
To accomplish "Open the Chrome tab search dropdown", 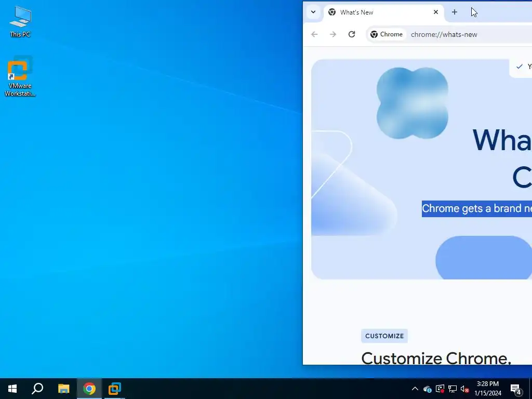I will click(x=313, y=12).
